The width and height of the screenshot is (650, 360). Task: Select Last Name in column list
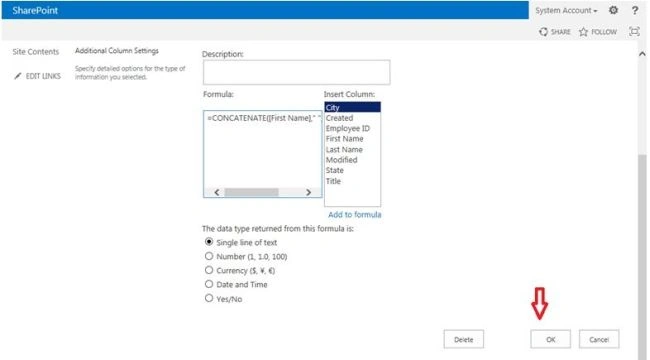(x=352, y=149)
